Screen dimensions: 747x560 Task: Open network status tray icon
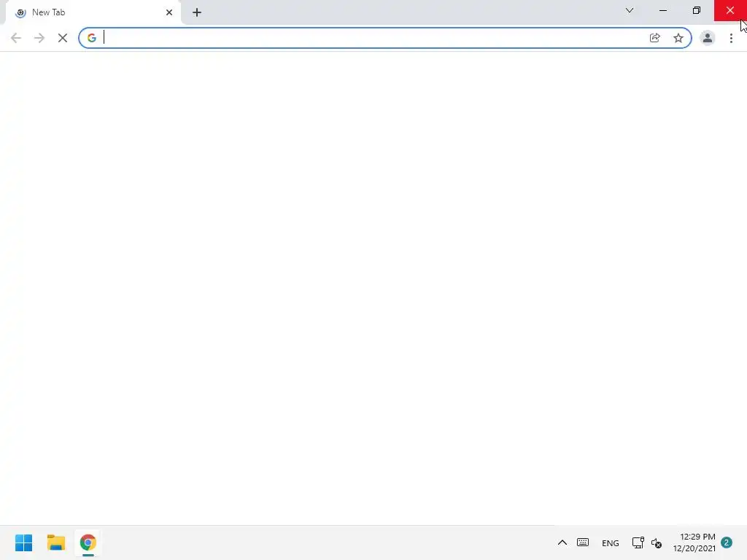638,542
